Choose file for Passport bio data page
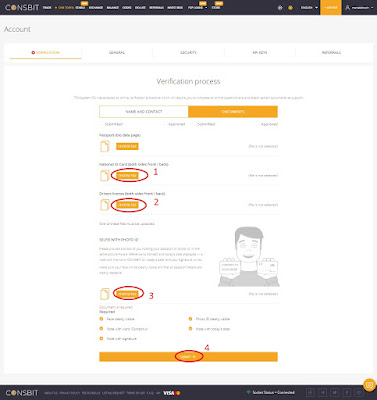Viewport: 377px width, 400px height. tap(127, 146)
